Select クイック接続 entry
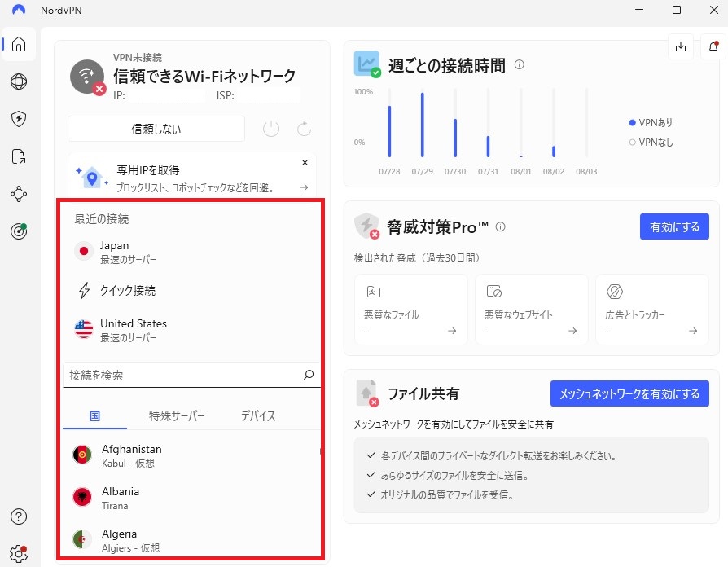 click(191, 291)
